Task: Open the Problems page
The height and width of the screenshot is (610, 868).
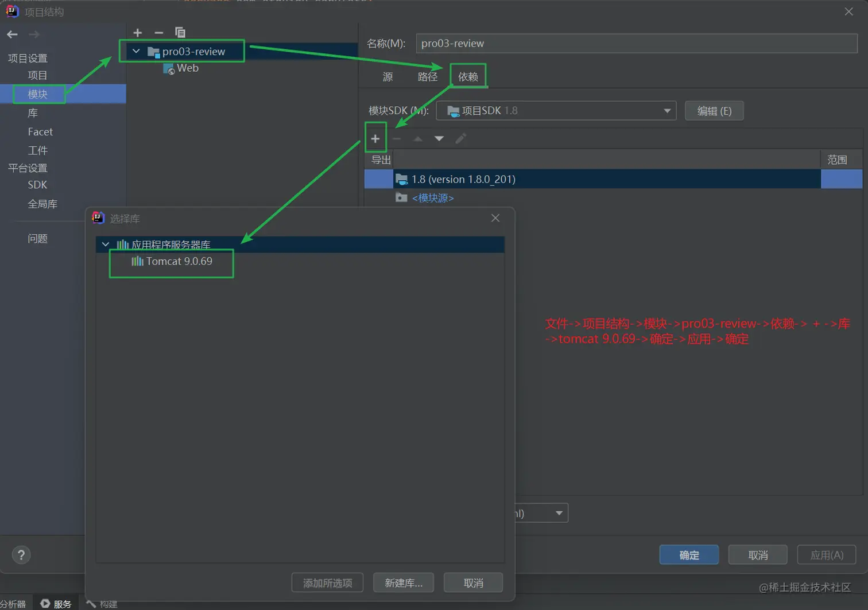Action: tap(38, 239)
